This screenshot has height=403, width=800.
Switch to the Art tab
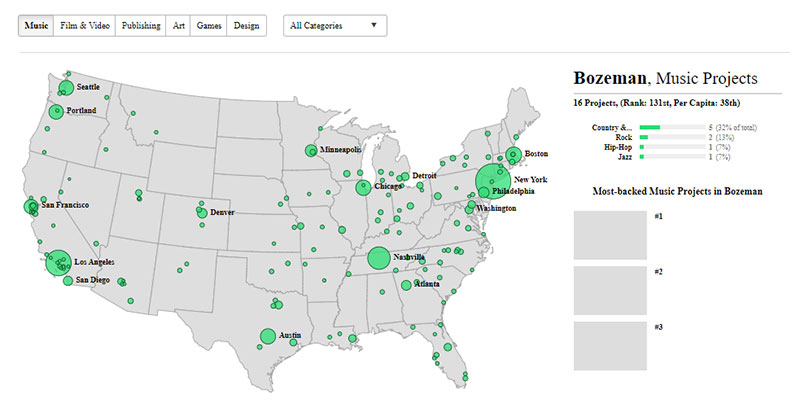point(178,26)
